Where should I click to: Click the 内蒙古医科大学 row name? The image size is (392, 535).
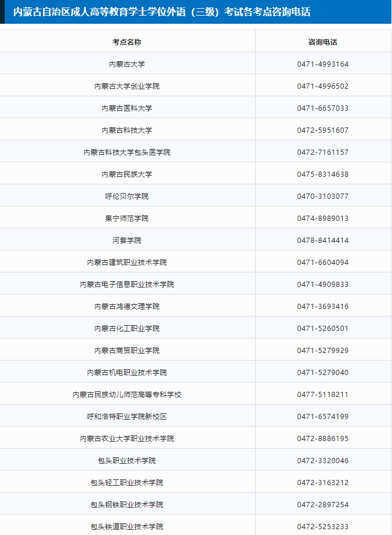[x=127, y=108]
